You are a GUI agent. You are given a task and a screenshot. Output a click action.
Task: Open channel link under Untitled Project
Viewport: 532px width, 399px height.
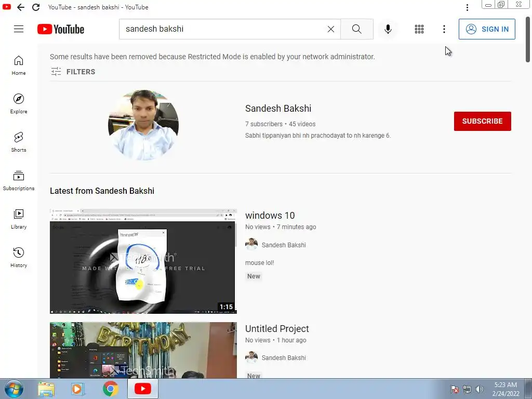[284, 357]
